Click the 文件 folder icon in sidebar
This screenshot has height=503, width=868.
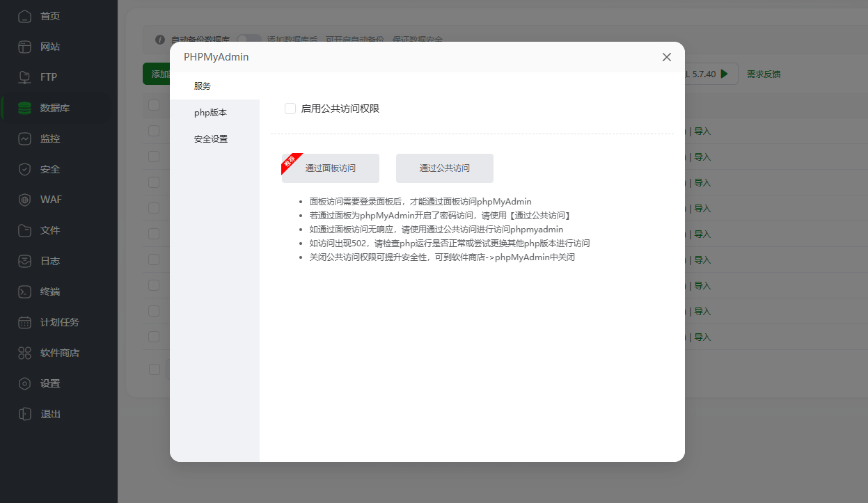point(25,230)
